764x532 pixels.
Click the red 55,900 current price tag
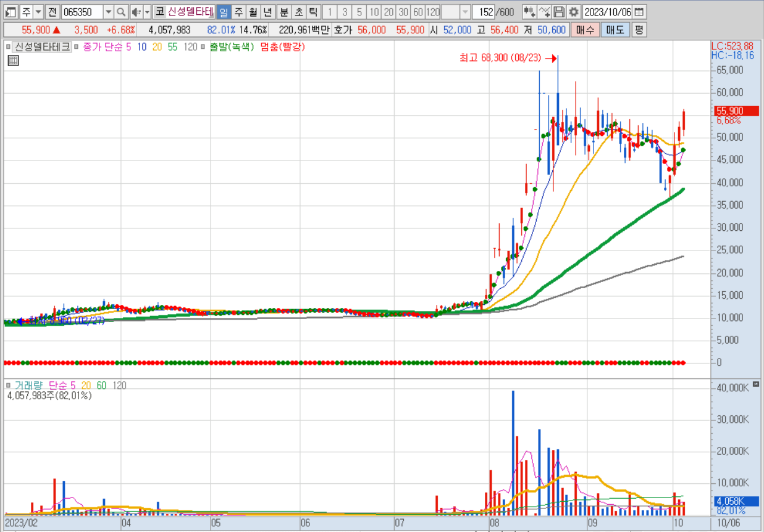[736, 111]
